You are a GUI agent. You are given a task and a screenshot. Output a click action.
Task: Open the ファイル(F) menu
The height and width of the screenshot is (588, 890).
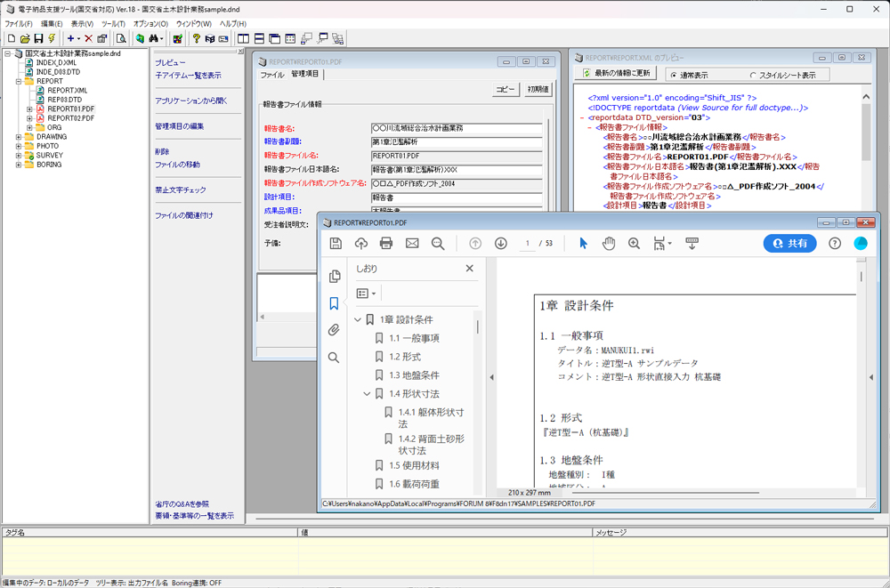click(x=19, y=24)
